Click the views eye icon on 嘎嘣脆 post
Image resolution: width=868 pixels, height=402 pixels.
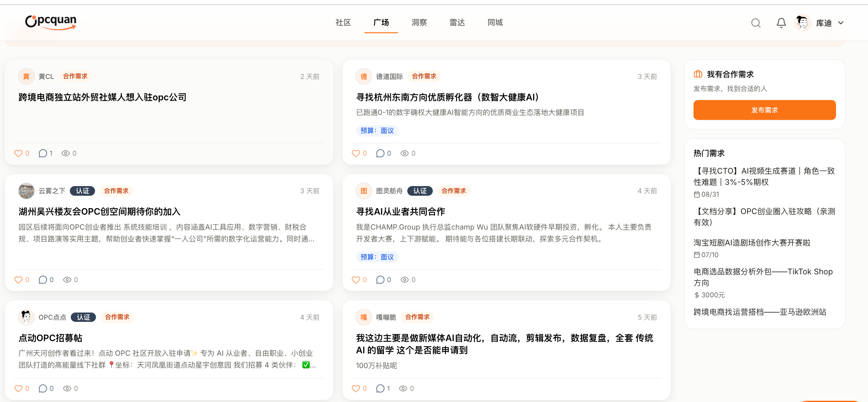pyautogui.click(x=403, y=389)
